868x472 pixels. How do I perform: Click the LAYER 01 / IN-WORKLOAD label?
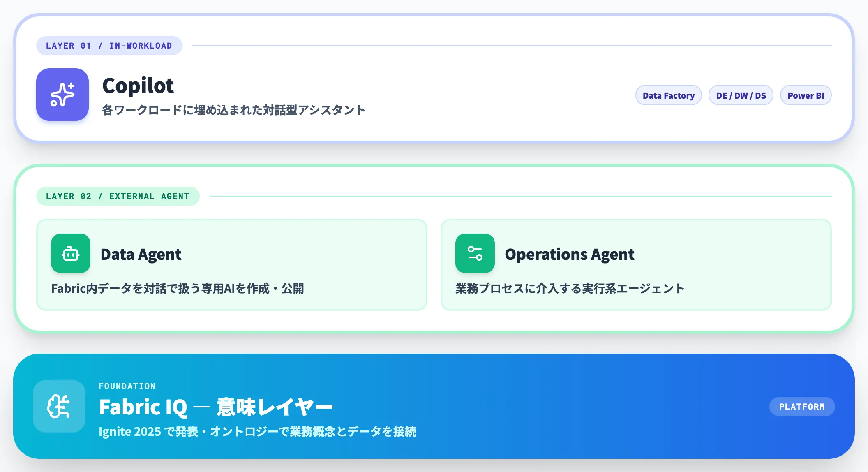pyautogui.click(x=109, y=46)
